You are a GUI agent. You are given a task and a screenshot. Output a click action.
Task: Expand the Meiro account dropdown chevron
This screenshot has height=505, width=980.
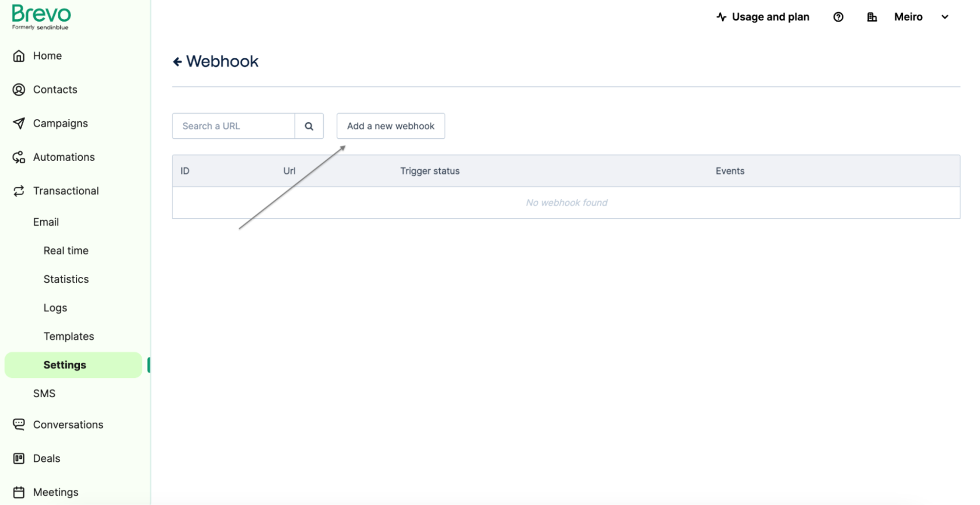(945, 17)
